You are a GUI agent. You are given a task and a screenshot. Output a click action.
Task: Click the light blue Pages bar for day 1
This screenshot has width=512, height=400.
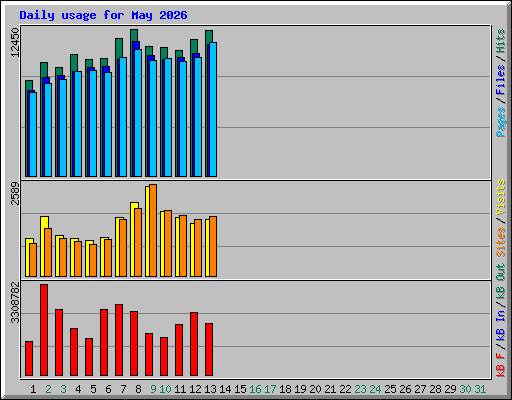[33, 134]
